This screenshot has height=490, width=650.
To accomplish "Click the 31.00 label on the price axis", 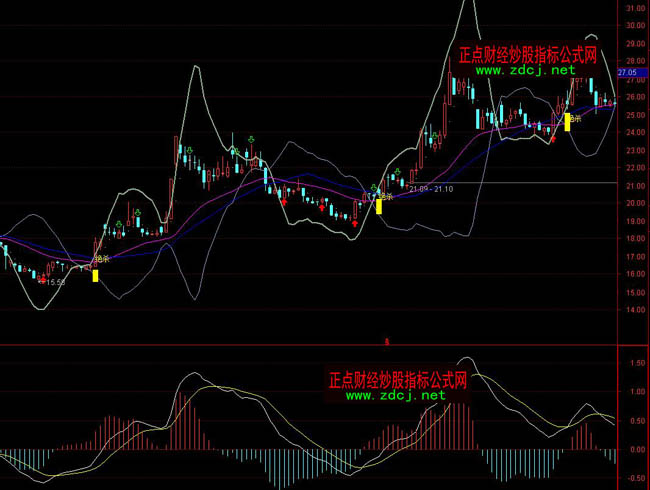I will pos(632,9).
